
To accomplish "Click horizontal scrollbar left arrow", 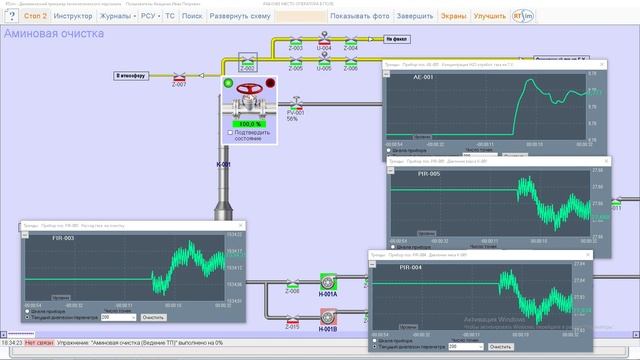I will tap(4, 335).
